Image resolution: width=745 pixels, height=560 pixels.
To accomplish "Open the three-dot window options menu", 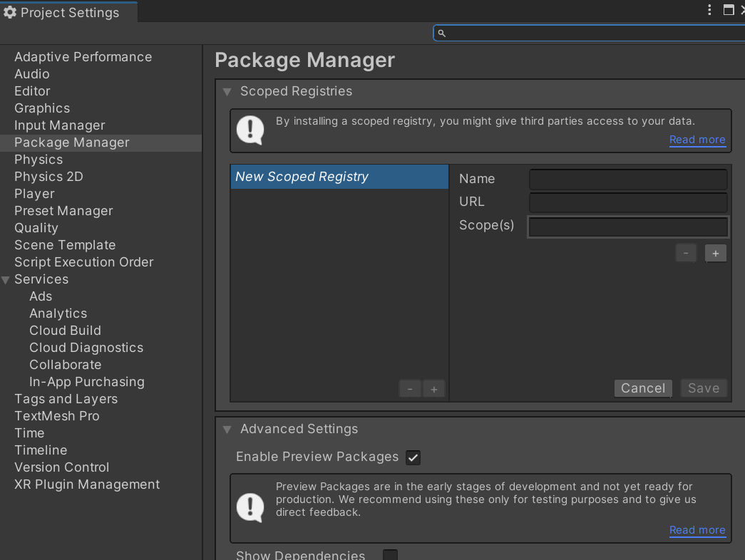I will tap(709, 10).
